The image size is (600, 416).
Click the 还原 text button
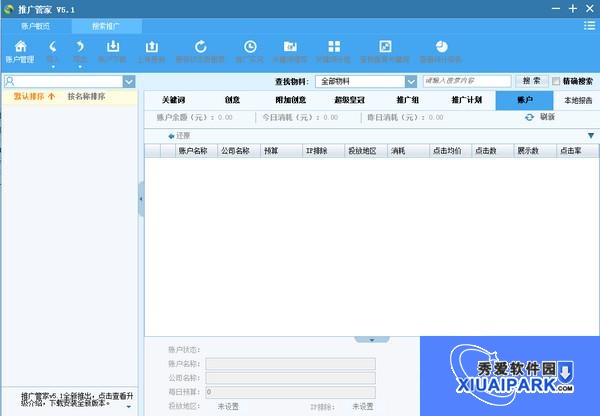click(x=183, y=136)
